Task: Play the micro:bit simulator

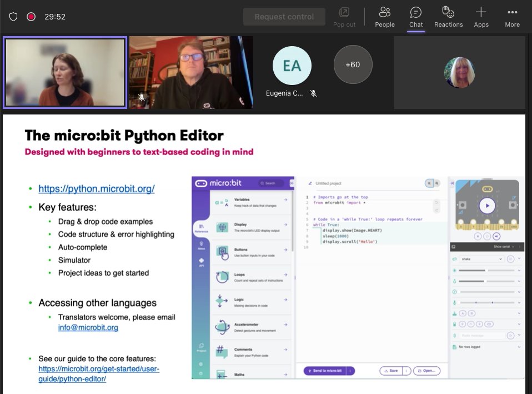Action: 487,206
